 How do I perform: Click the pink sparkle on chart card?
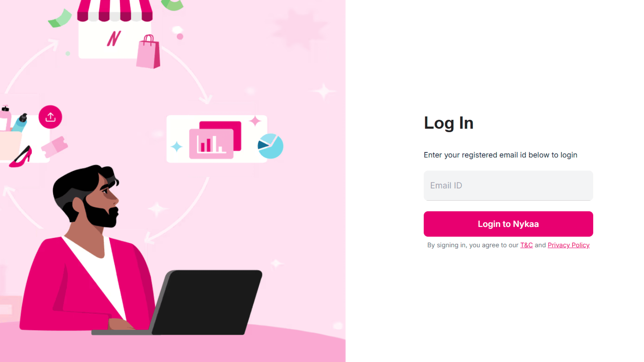click(255, 121)
